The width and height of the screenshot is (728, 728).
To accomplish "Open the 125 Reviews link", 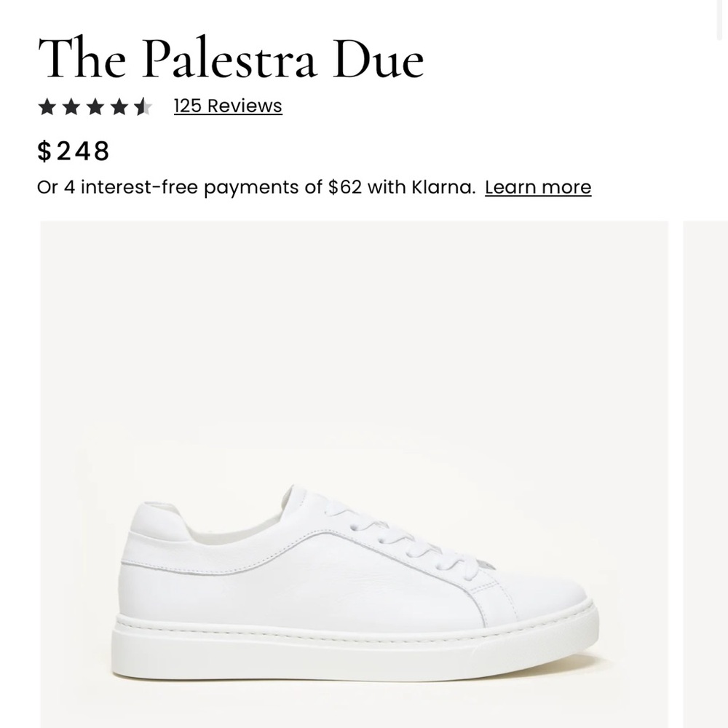I will (x=226, y=106).
